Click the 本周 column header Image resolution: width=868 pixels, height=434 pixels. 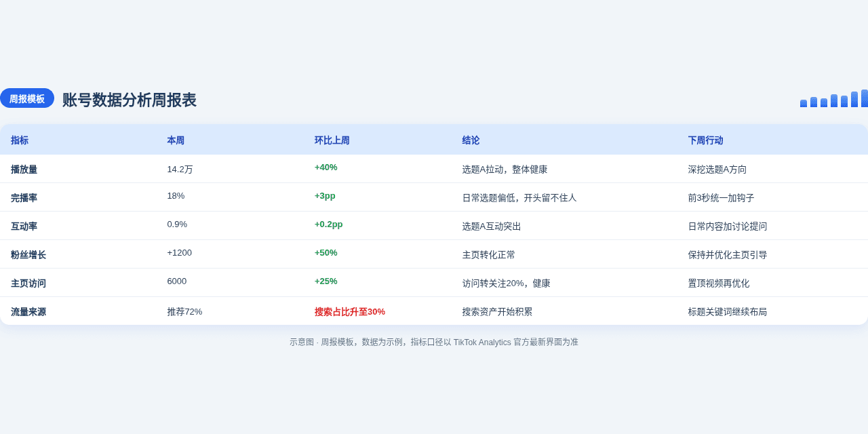176,140
